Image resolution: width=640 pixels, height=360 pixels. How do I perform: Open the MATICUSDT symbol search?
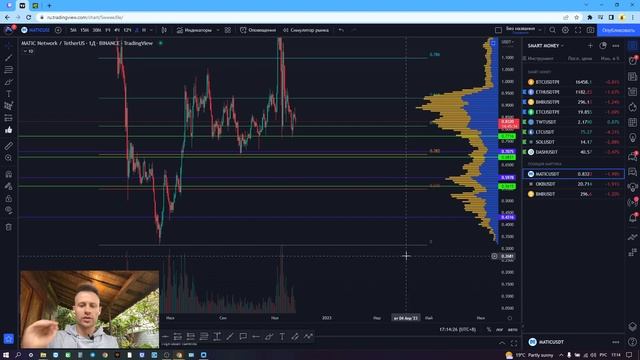point(36,30)
